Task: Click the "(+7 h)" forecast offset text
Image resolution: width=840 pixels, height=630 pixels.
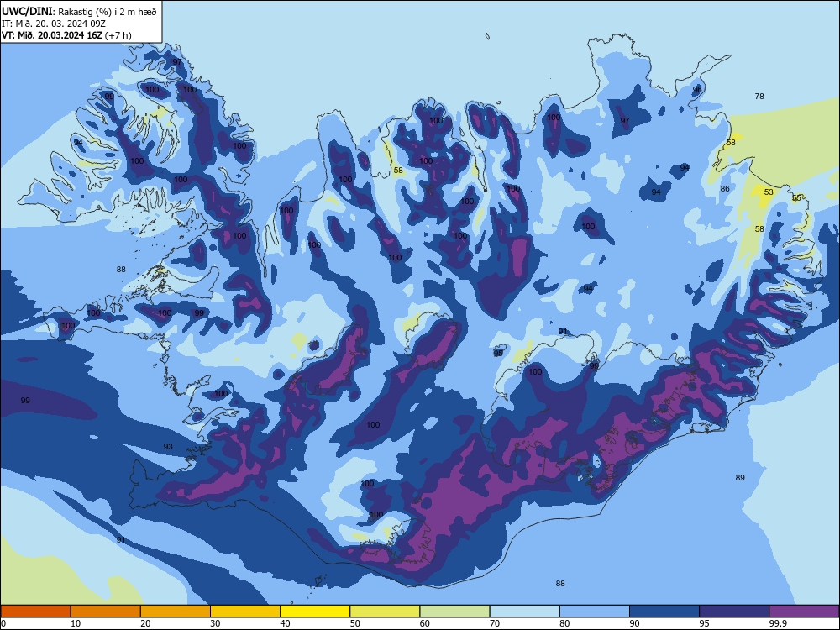Action: point(118,35)
